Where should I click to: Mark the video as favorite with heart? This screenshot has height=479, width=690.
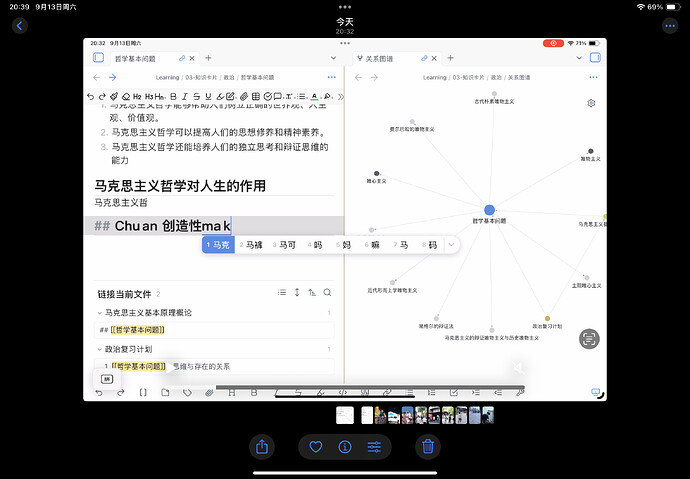(x=316, y=447)
